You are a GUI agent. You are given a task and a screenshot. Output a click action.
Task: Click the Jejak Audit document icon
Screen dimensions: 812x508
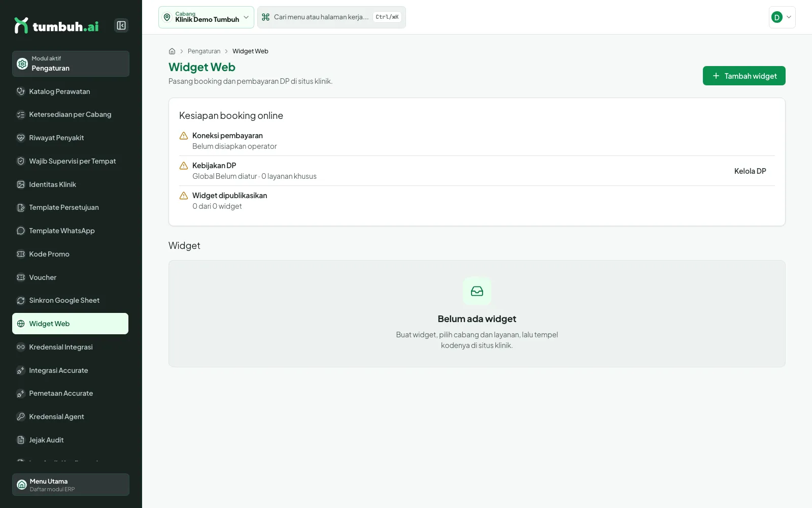coord(21,440)
